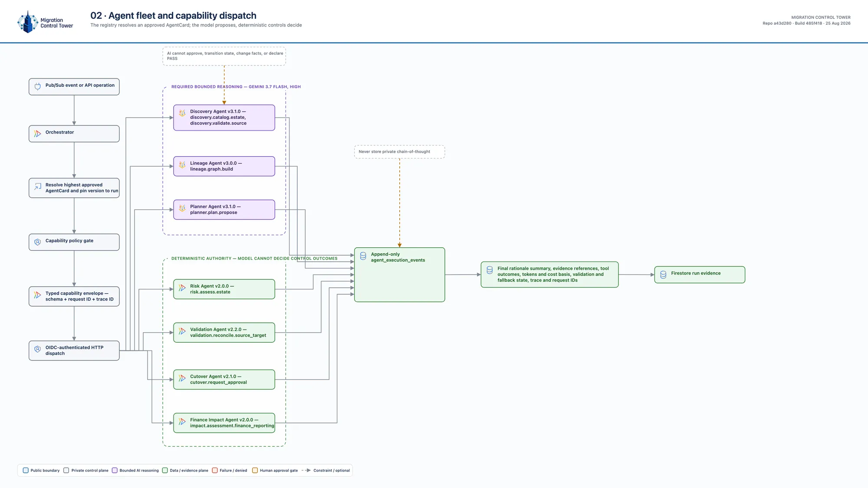Click the 'Constraint / optional' legend label
This screenshot has width=868, height=488.
click(332, 470)
